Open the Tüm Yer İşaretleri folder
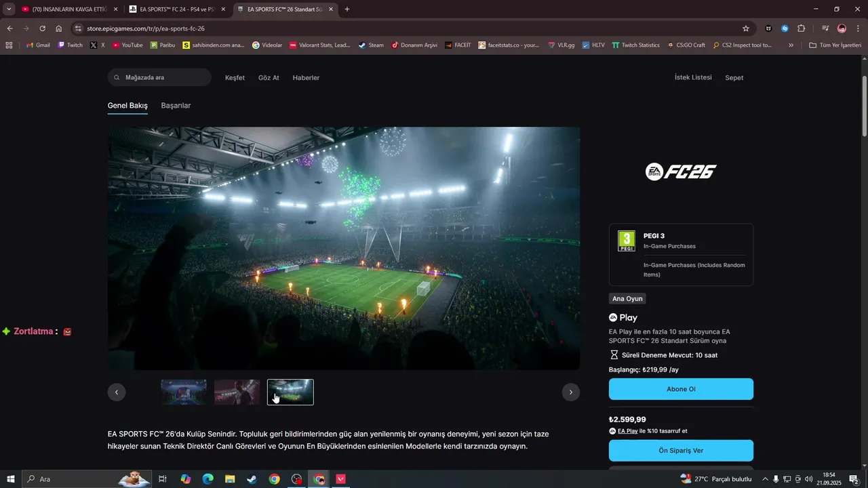Screen dimensions: 868x488 835,45
